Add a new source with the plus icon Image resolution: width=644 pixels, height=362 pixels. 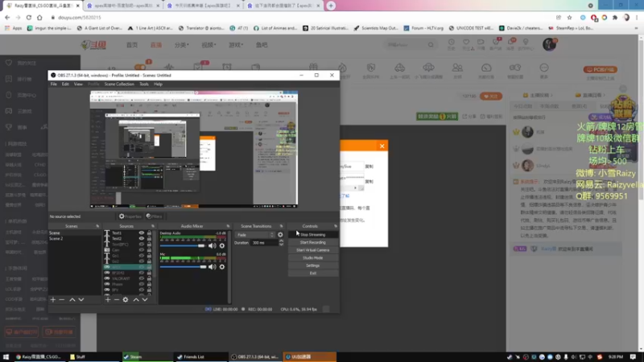click(108, 300)
